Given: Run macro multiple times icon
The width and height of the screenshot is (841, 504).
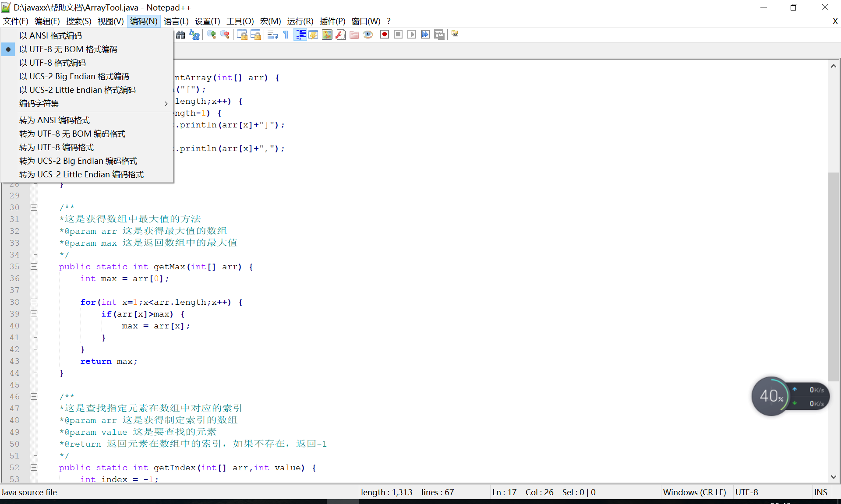Looking at the screenshot, I should tap(425, 35).
